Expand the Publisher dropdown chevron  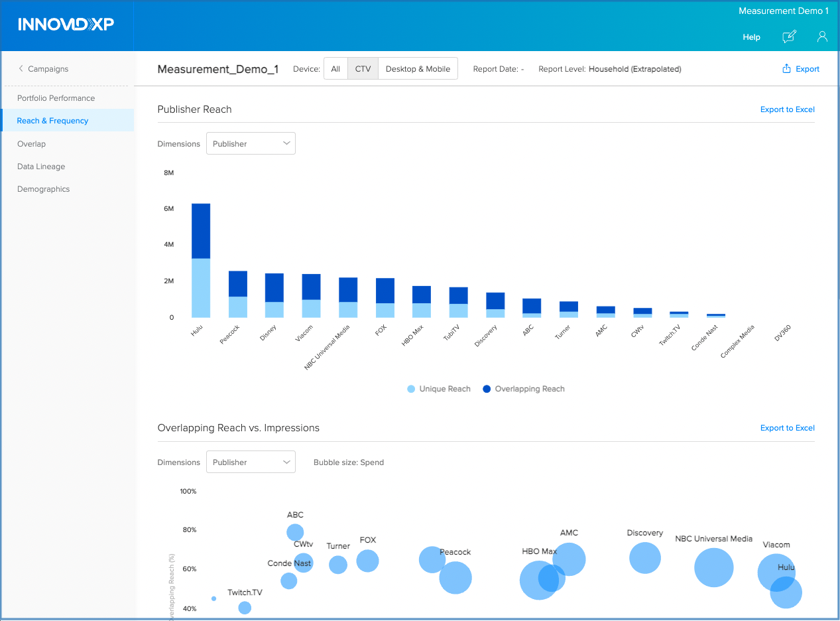pos(286,143)
